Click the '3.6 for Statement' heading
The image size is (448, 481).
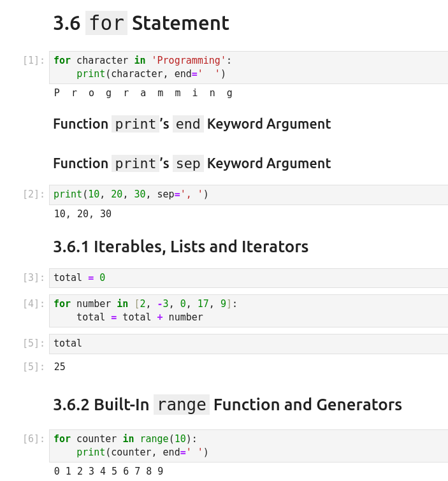point(141,24)
